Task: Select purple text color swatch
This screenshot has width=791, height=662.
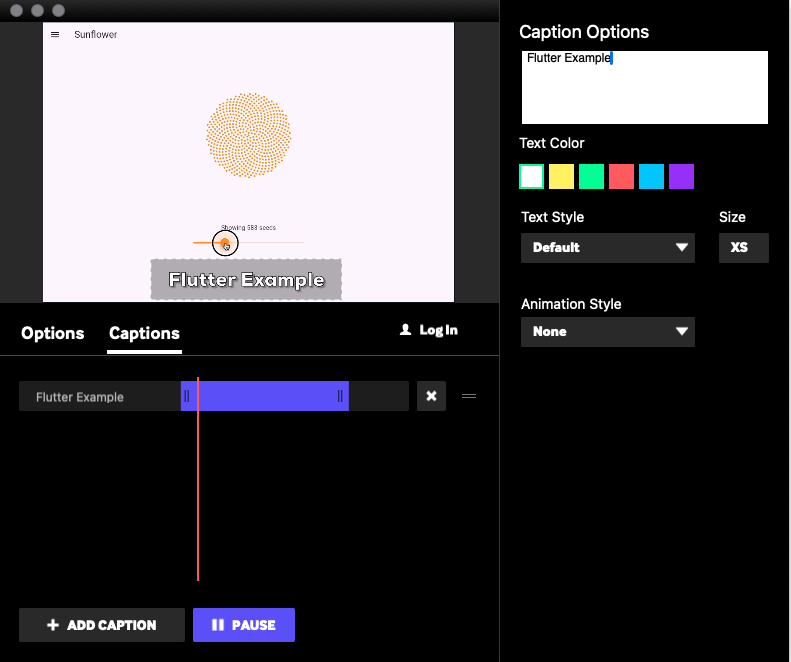Action: point(681,177)
